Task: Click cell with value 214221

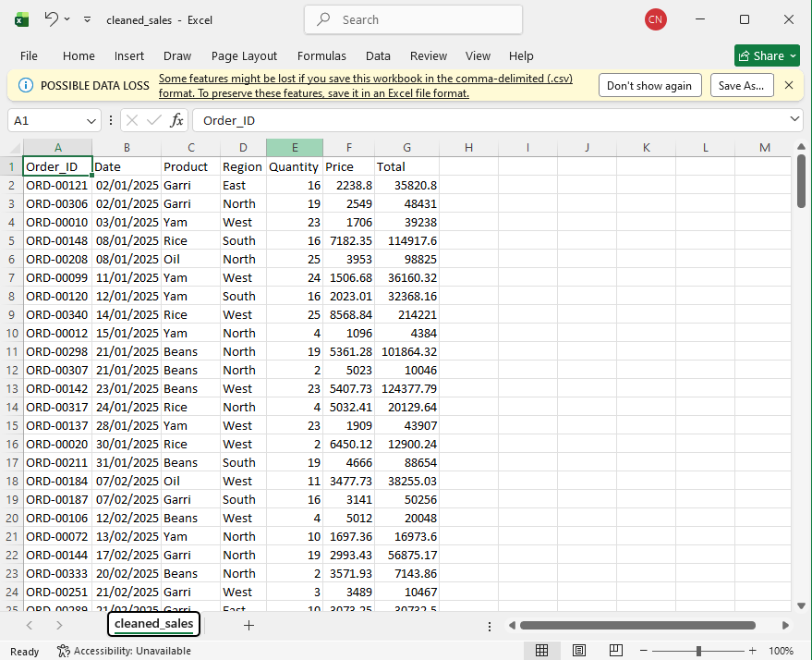Action: point(407,315)
